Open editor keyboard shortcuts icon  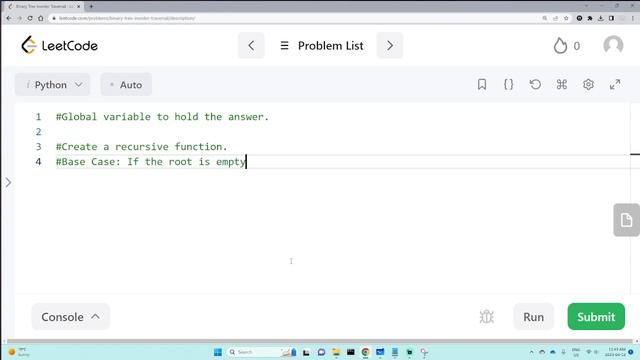[562, 84]
